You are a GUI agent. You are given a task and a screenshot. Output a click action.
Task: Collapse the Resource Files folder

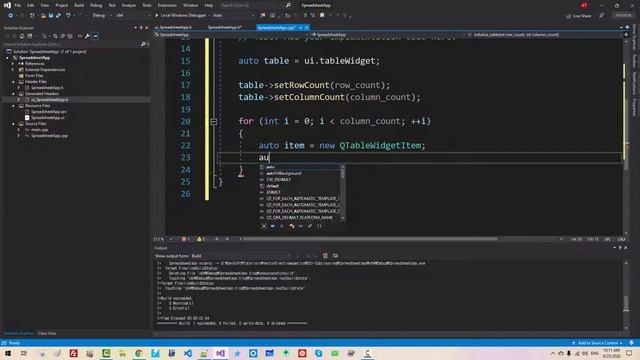(x=13, y=106)
